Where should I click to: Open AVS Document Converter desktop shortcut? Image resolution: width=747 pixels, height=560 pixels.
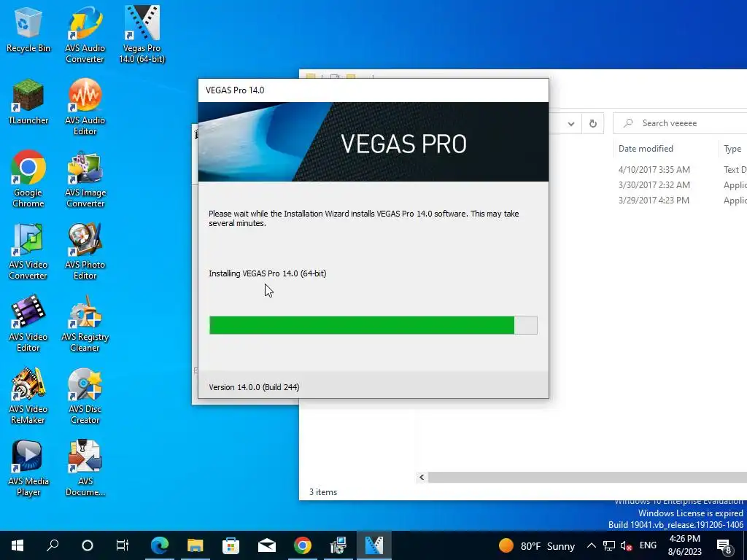click(85, 467)
